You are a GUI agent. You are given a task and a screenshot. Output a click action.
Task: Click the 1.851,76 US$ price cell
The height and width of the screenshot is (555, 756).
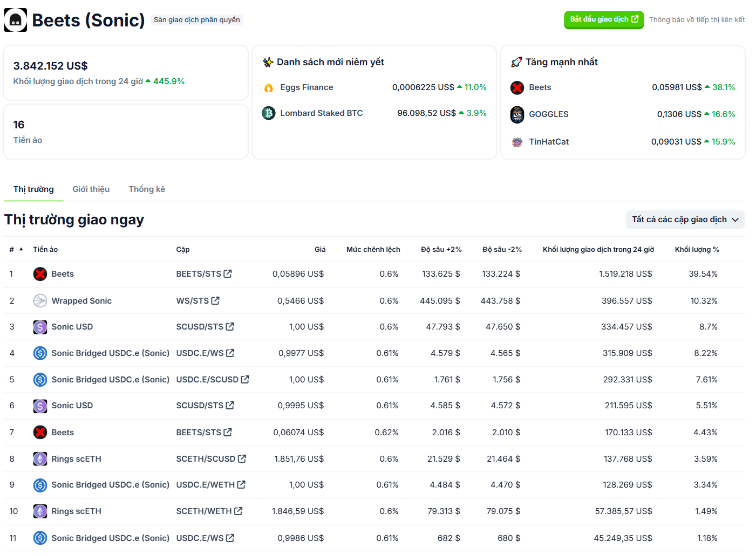[299, 459]
